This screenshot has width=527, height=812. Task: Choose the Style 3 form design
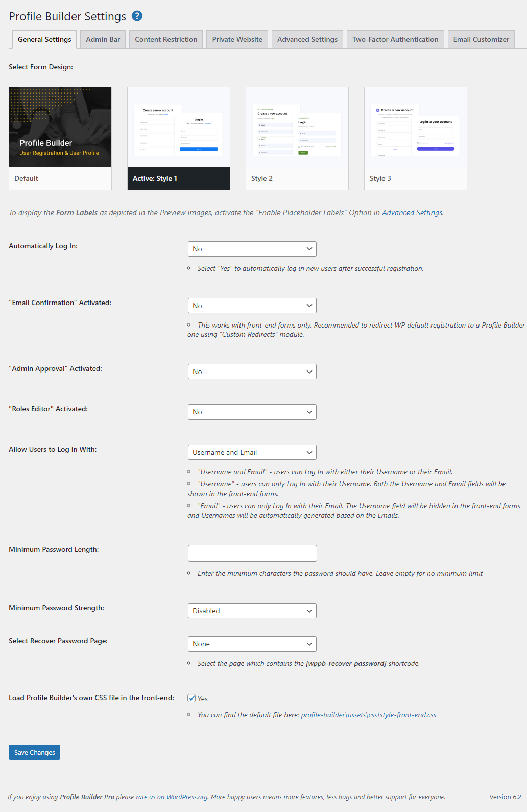(x=416, y=138)
